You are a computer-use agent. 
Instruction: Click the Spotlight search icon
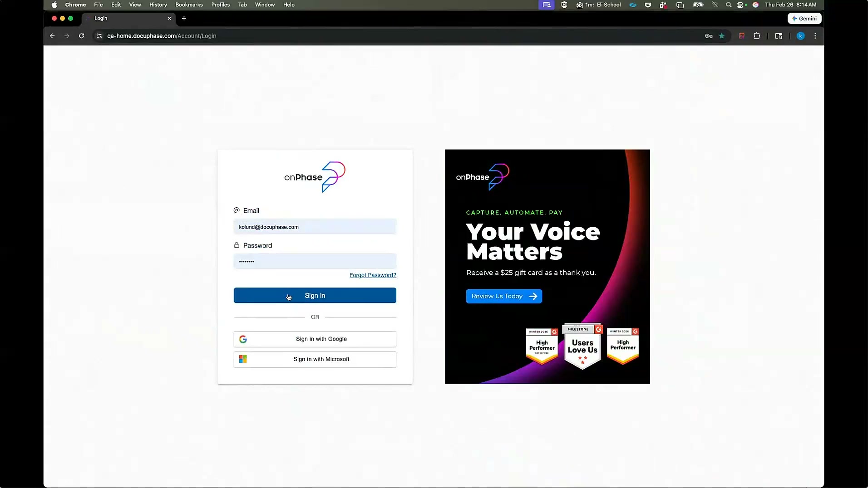(729, 5)
